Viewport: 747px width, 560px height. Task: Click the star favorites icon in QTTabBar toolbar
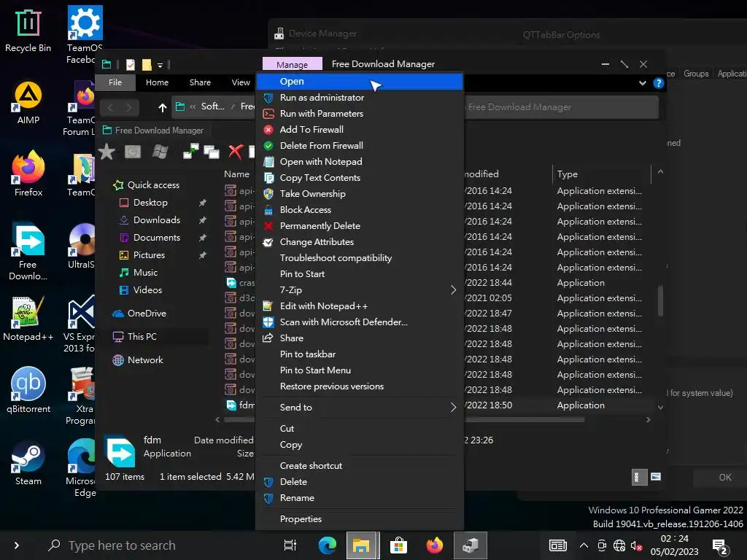pyautogui.click(x=107, y=152)
